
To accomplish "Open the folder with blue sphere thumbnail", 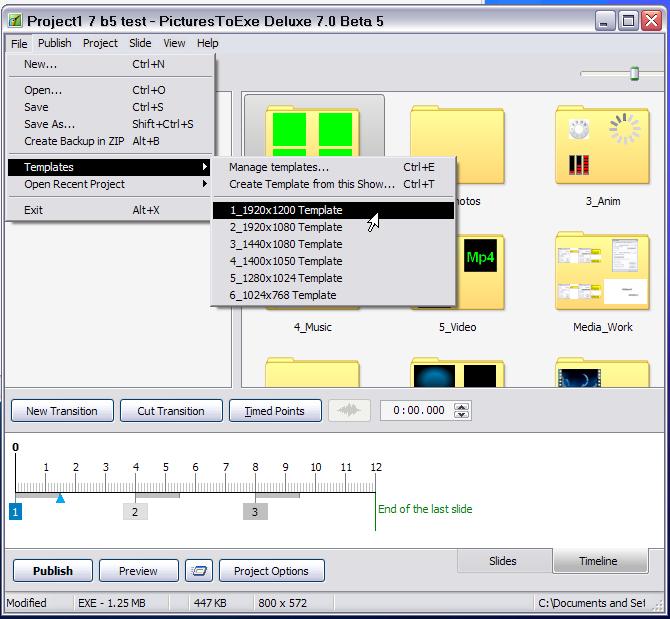I will [457, 373].
